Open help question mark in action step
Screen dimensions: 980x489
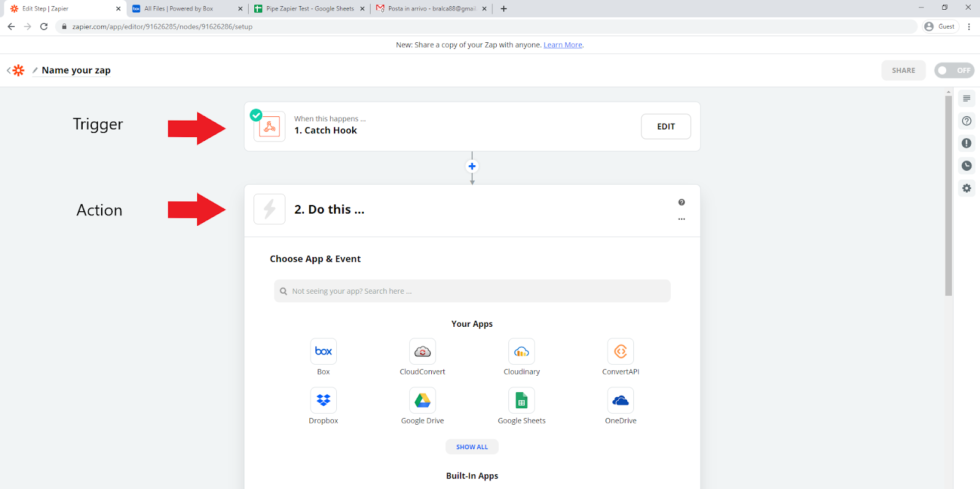[x=682, y=203]
